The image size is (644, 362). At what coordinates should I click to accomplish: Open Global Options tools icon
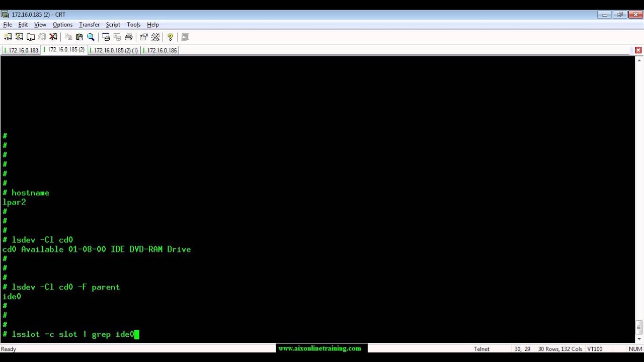(x=155, y=37)
